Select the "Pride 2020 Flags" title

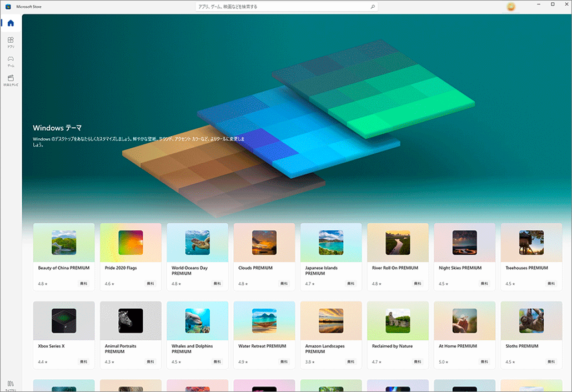121,268
